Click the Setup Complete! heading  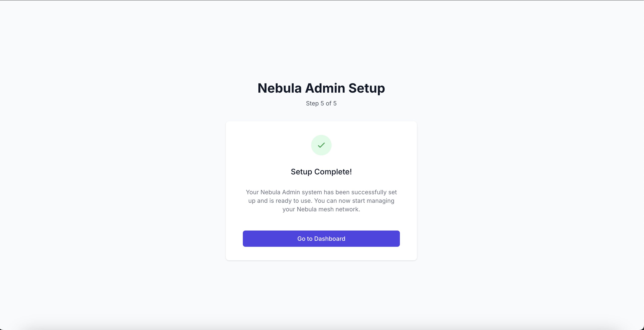pos(321,172)
